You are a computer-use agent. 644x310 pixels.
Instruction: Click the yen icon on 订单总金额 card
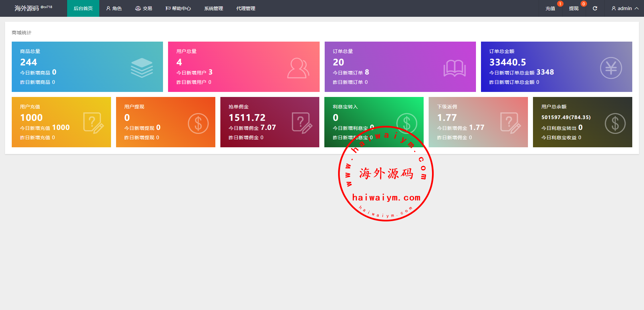point(611,68)
